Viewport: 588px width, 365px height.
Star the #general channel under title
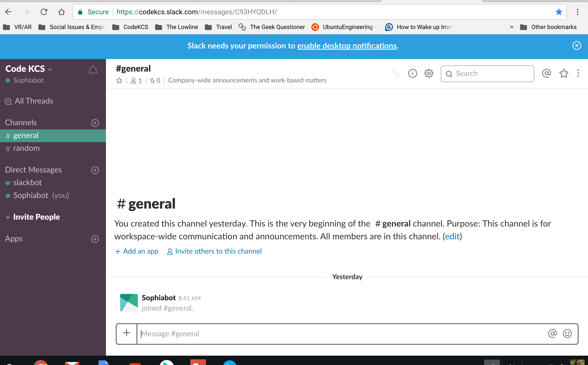(119, 80)
